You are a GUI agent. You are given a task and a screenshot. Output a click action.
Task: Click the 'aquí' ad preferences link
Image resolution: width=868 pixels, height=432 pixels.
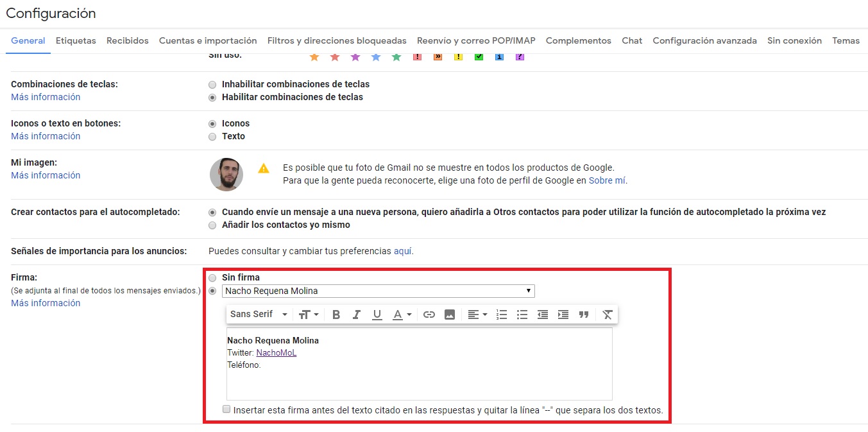point(403,251)
